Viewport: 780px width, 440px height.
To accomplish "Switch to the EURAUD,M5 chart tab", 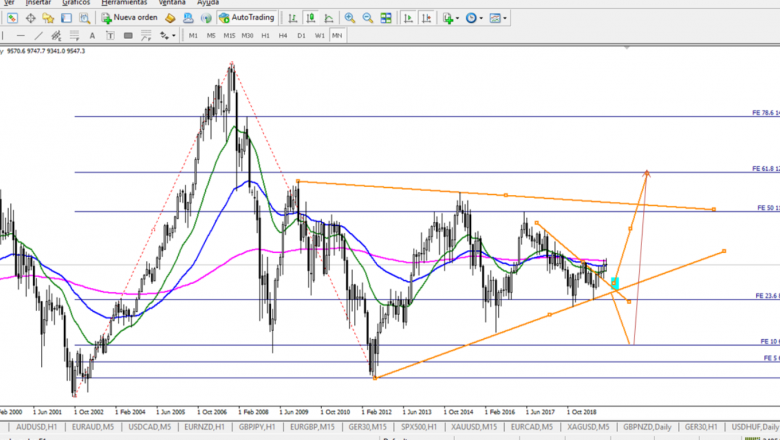I will [93, 427].
